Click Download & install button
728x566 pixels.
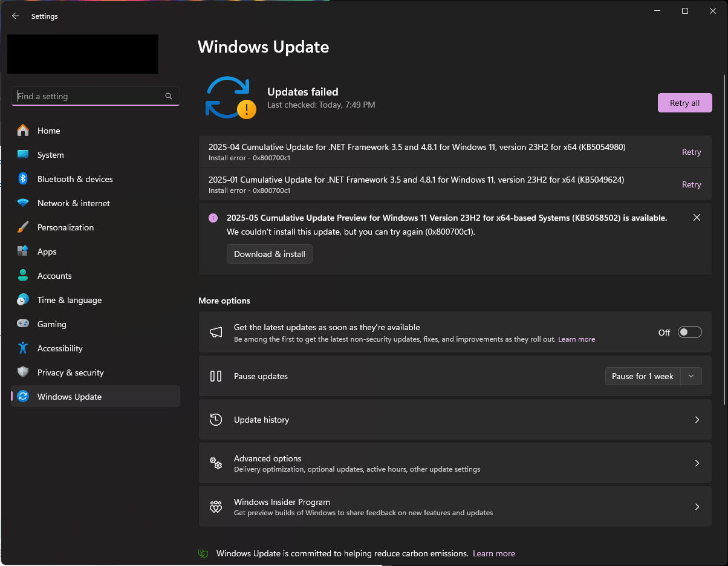click(270, 254)
